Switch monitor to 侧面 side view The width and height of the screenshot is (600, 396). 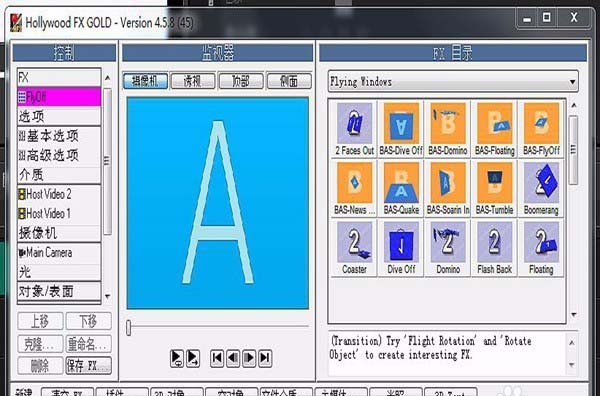point(289,81)
